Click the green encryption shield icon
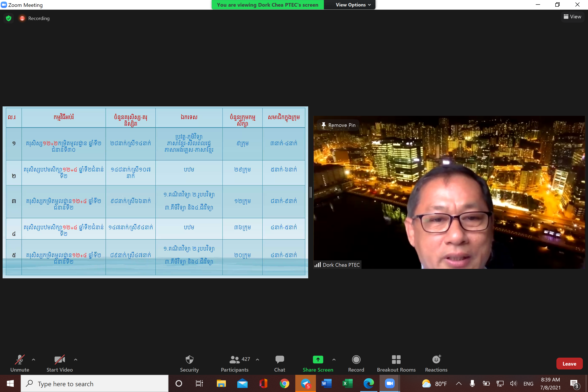This screenshot has height=392, width=588. point(9,18)
